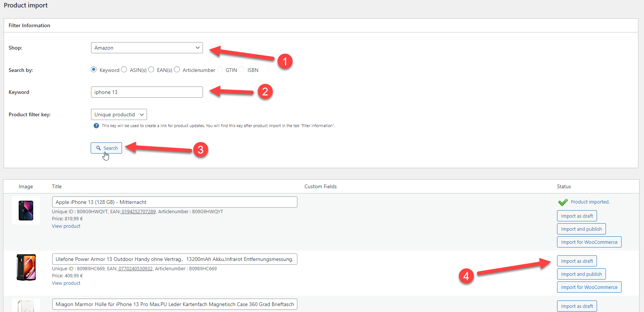Click Unique ID B09G9HWQYT text

tap(80, 212)
